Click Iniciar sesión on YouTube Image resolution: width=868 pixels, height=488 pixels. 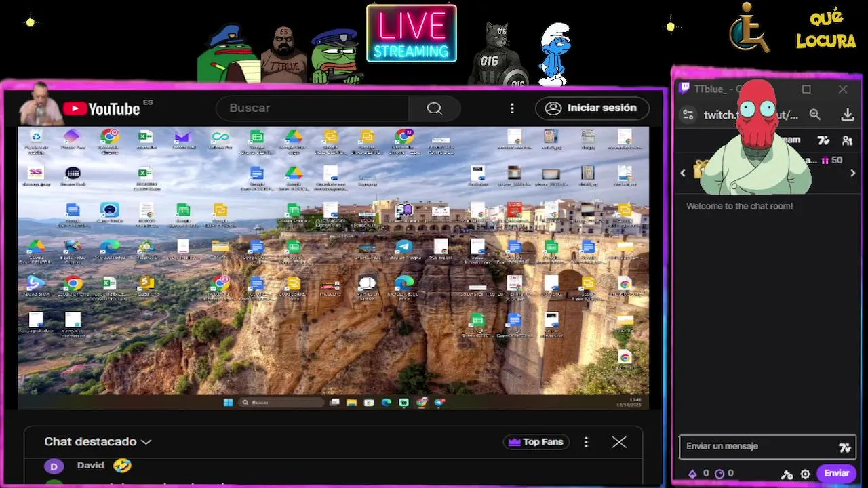click(592, 108)
